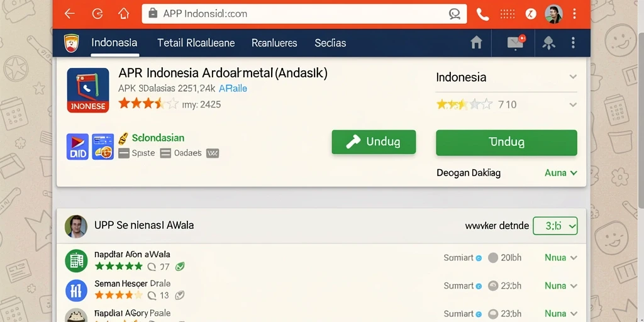Click the INONESE app icon
Viewport: 644px width, 322px height.
point(88,91)
